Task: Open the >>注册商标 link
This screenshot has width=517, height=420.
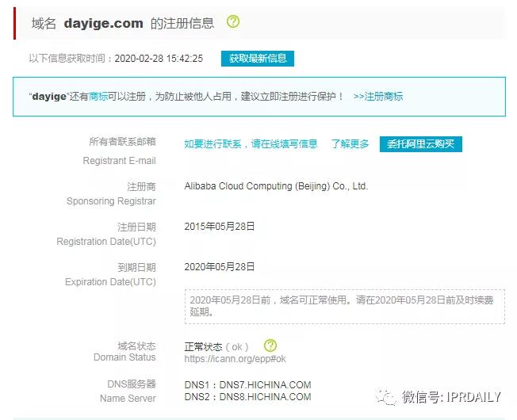Action: tap(378, 97)
